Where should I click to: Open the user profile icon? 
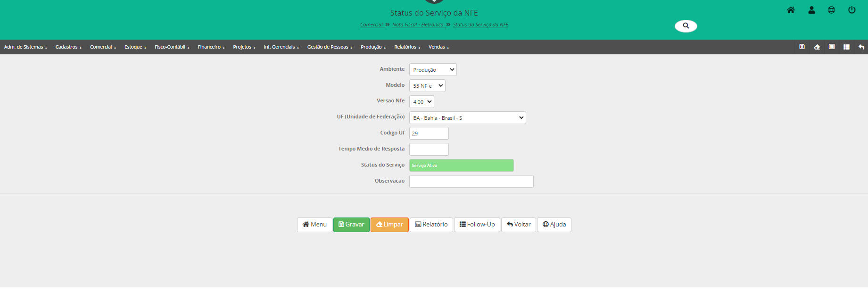(x=811, y=10)
